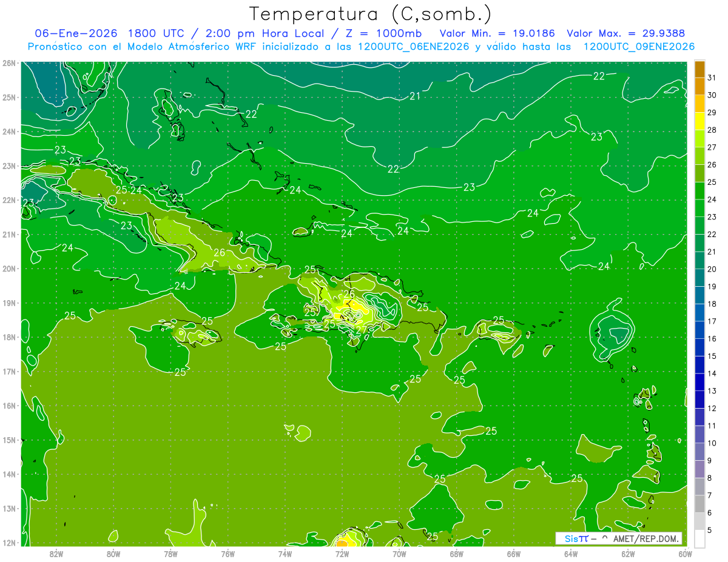Click the valid-until time '1200UTC_09ENE2026'
This screenshot has width=728, height=562.
click(639, 47)
